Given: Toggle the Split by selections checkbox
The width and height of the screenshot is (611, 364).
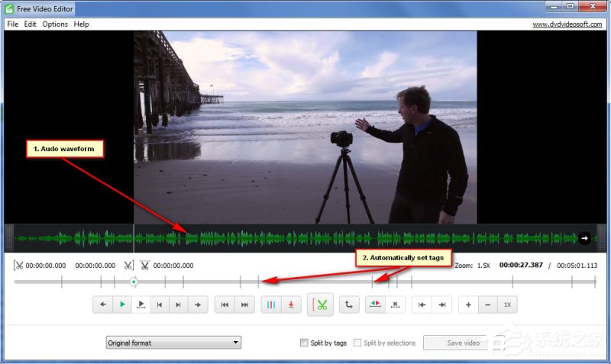Looking at the screenshot, I should (x=357, y=343).
